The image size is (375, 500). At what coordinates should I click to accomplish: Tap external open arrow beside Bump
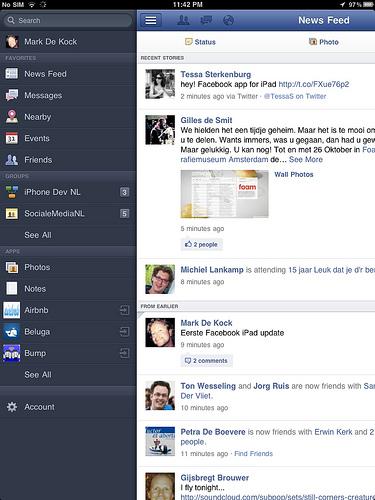click(x=124, y=353)
